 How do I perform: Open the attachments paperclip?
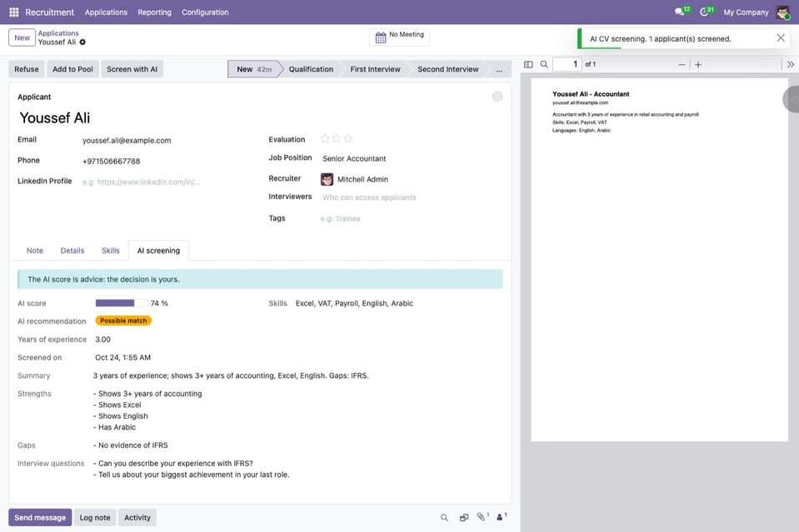coord(482,517)
